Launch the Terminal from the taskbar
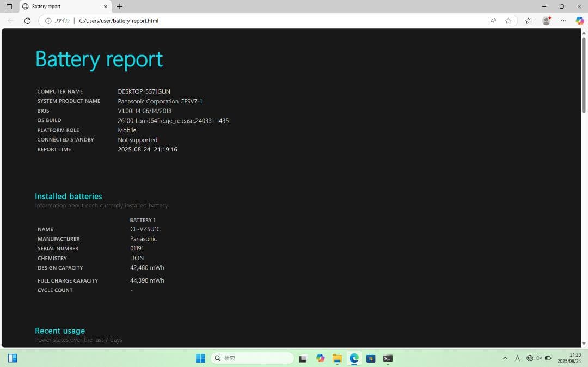The width and height of the screenshot is (588, 367). (x=388, y=358)
